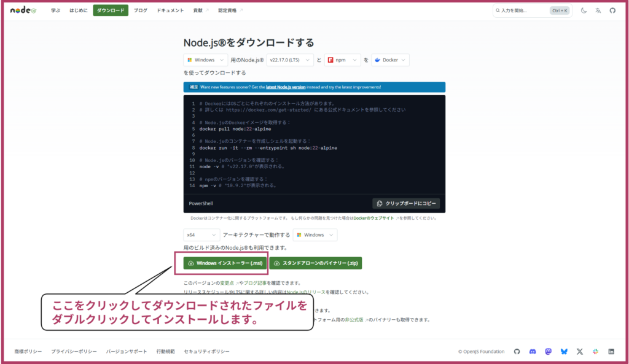
Task: Click クリップボードにコピー button
Action: click(406, 204)
